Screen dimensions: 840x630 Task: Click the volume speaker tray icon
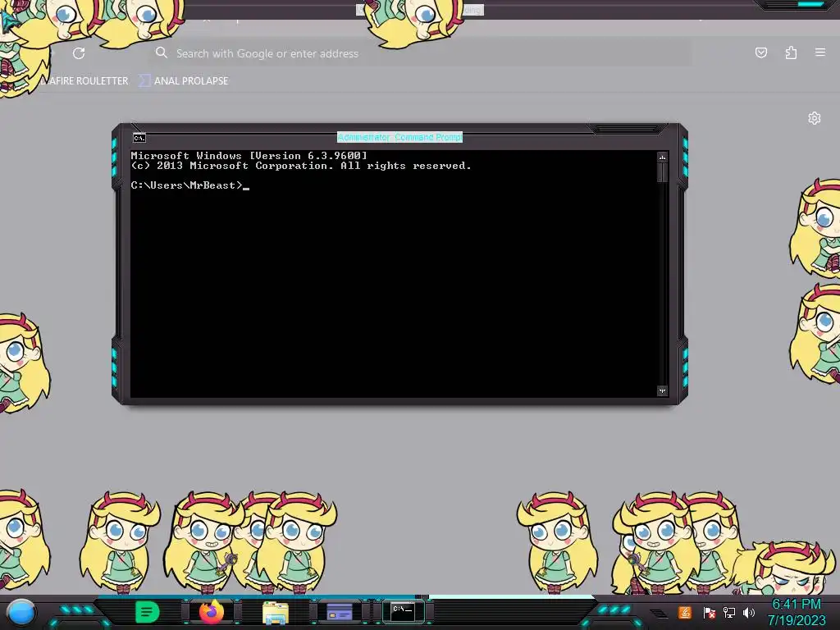(749, 612)
